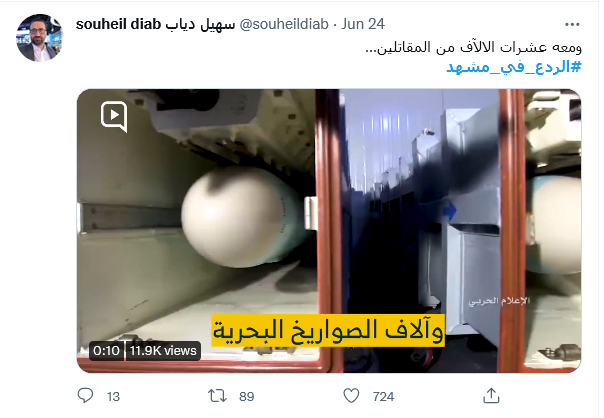The width and height of the screenshot is (604, 418).
Task: Click the retweet arrows icon
Action: tap(217, 396)
